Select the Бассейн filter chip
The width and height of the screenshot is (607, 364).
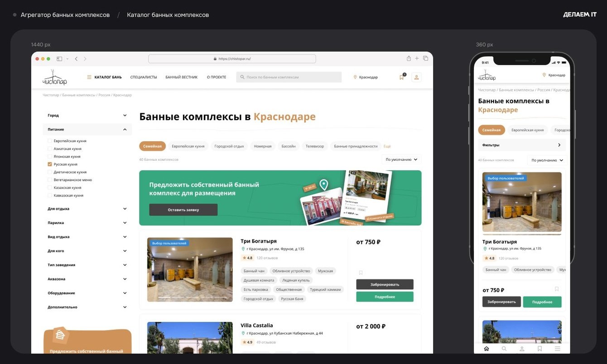point(289,146)
